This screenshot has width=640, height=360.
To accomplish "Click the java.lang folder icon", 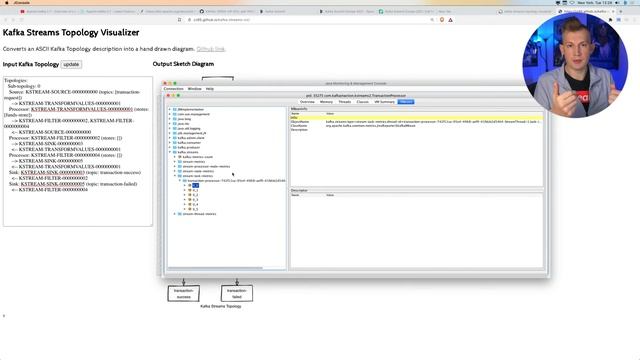I will [175, 119].
